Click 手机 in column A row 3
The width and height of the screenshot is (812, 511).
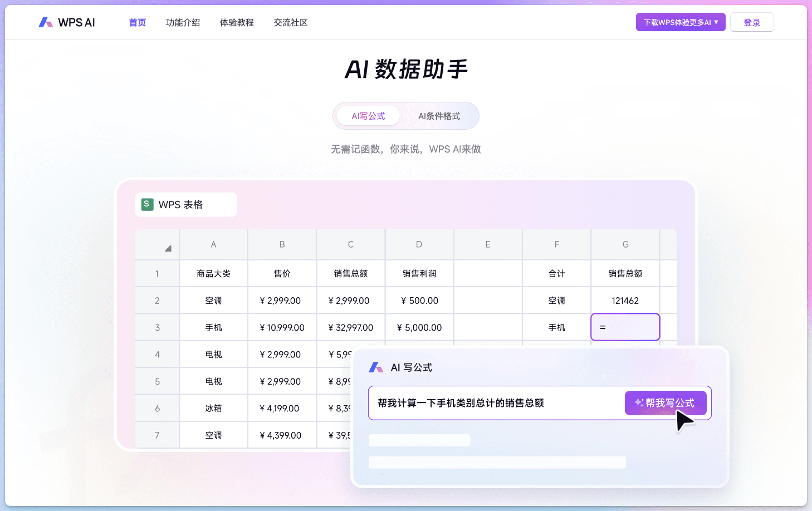click(213, 327)
